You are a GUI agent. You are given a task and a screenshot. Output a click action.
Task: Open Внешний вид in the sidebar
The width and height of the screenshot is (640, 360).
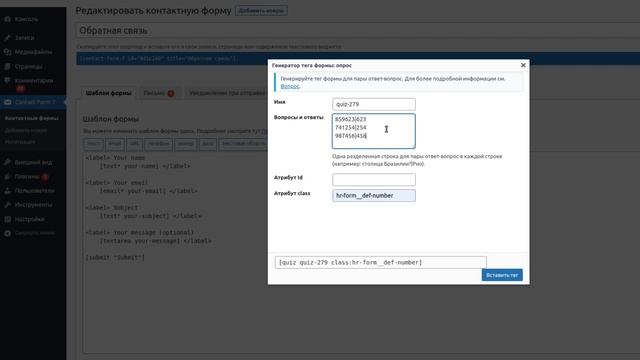(33, 162)
